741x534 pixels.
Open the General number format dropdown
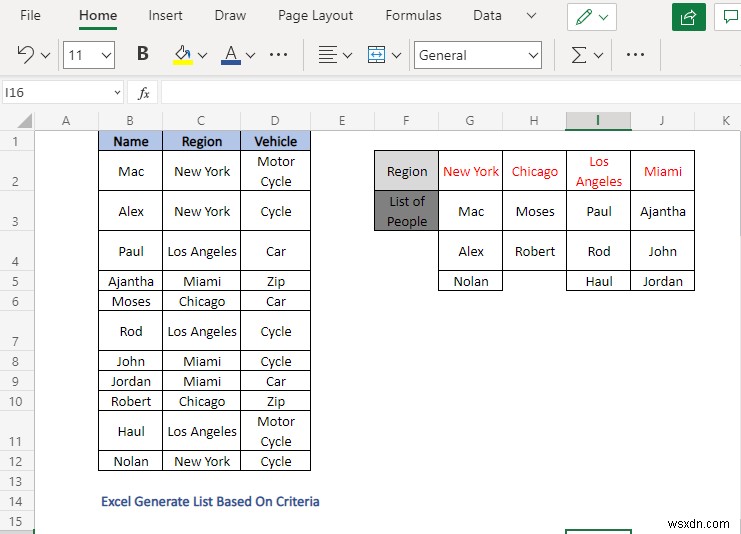tap(478, 55)
